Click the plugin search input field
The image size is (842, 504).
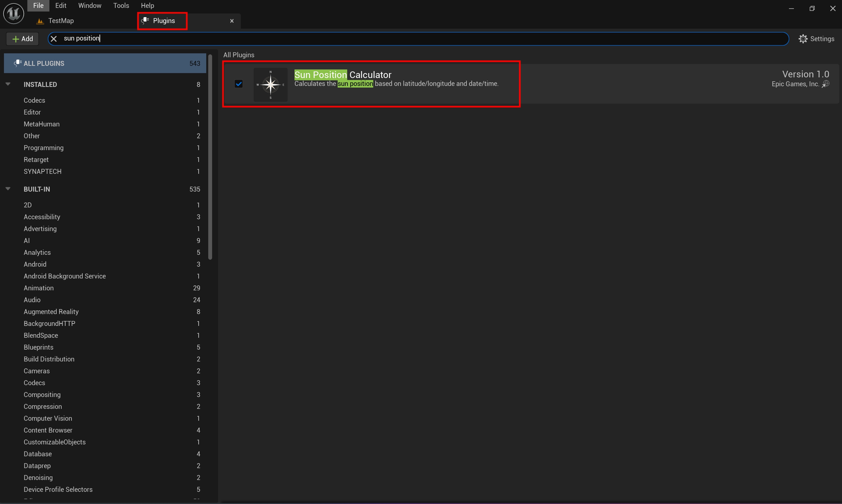pyautogui.click(x=408, y=39)
